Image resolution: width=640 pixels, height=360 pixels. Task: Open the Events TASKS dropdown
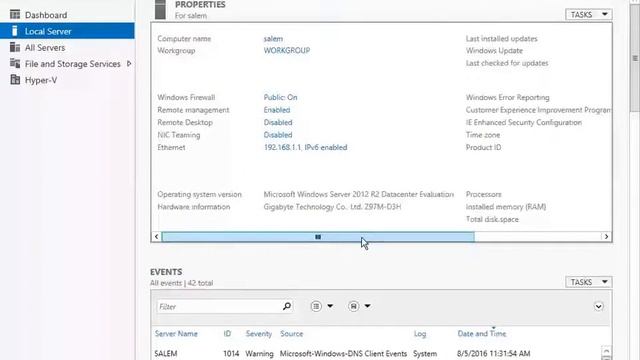[589, 282]
